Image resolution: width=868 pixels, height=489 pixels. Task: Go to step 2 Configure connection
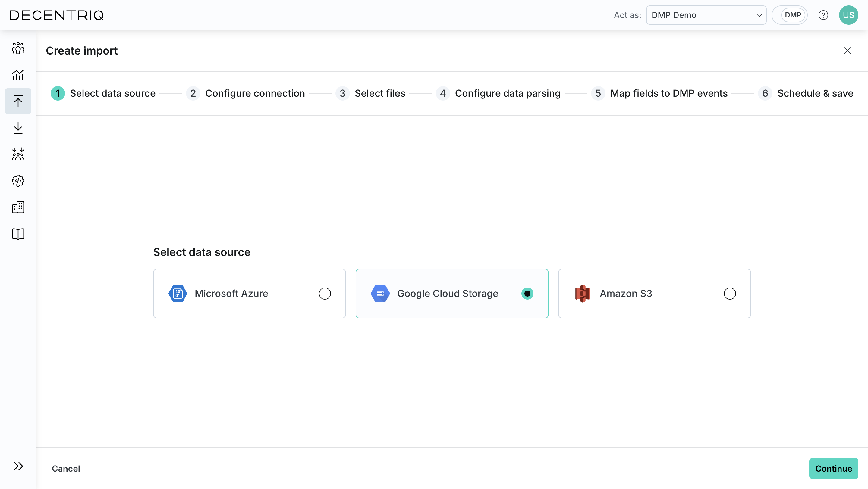(x=245, y=93)
